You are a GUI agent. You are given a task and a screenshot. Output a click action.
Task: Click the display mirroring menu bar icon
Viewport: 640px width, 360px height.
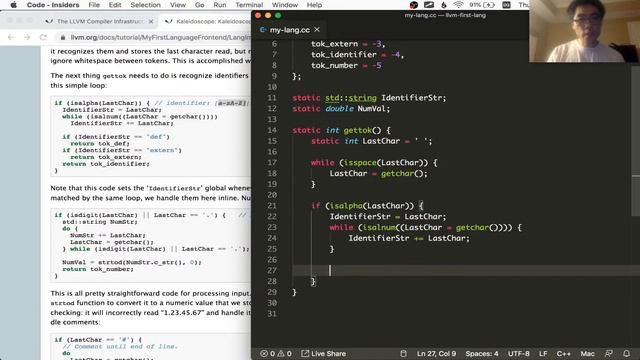[429, 5]
